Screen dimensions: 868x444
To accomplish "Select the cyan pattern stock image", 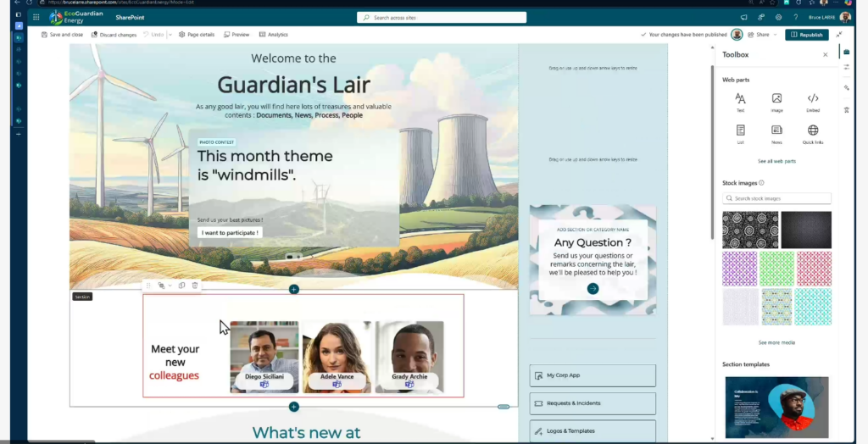I will [x=813, y=306].
